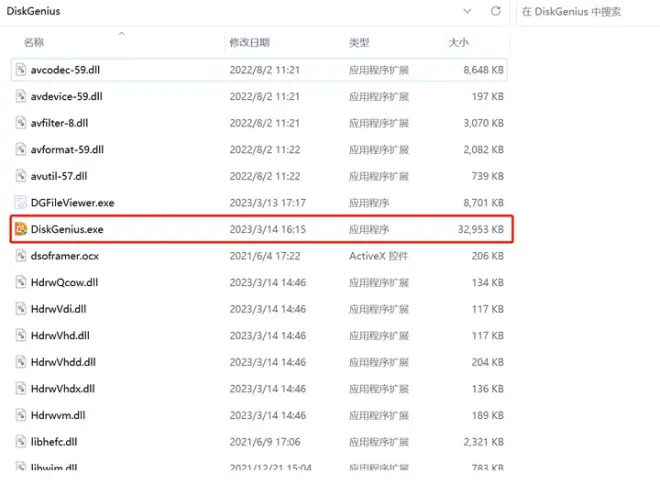This screenshot has height=484, width=660.
Task: Sort files by 修改日期 column header
Action: [x=249, y=42]
